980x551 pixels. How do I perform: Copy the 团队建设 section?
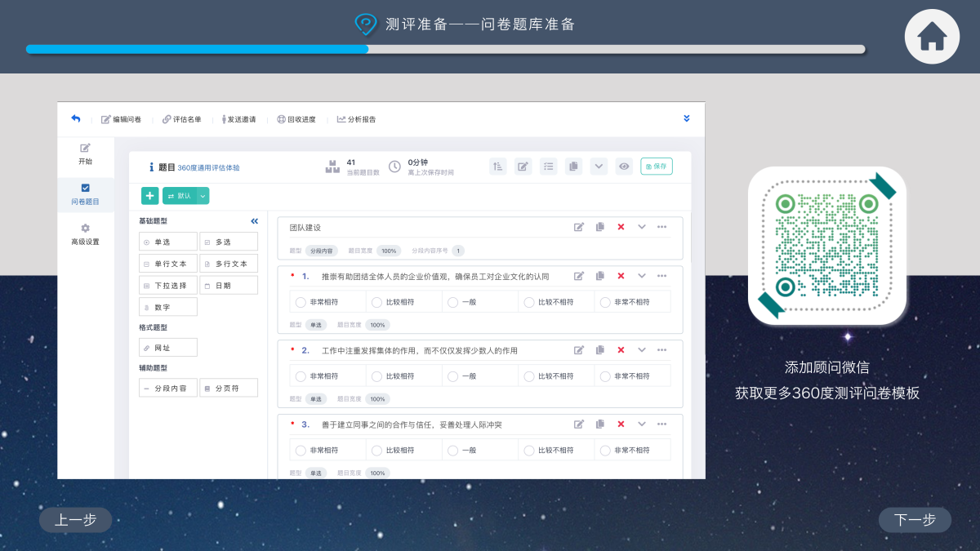pyautogui.click(x=600, y=227)
